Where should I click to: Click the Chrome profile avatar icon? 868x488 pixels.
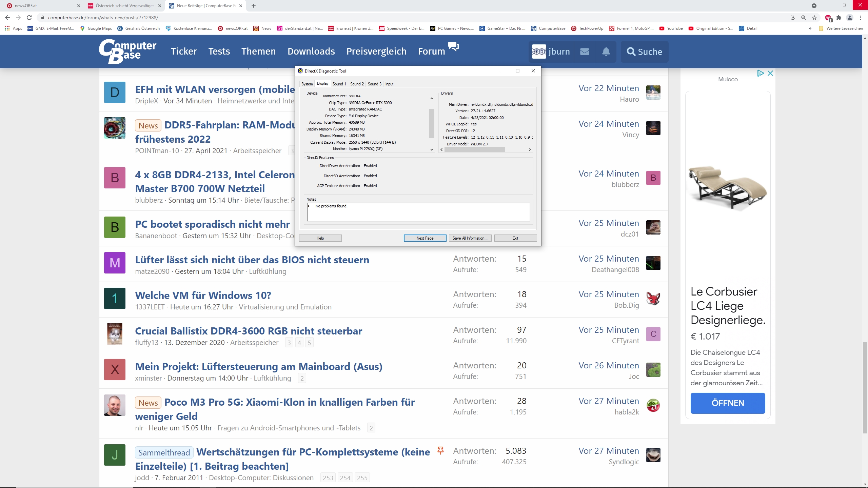[x=850, y=18]
